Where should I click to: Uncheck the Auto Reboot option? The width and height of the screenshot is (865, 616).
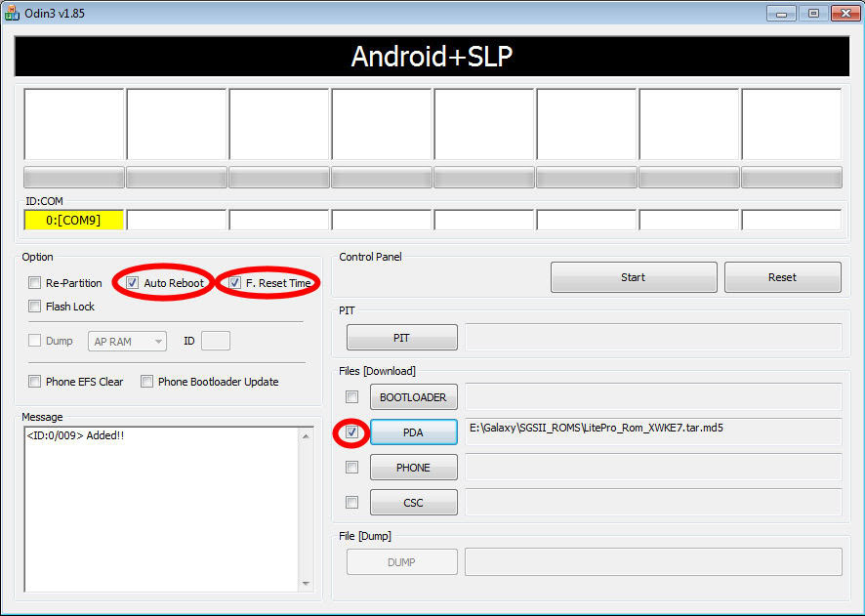(x=132, y=283)
